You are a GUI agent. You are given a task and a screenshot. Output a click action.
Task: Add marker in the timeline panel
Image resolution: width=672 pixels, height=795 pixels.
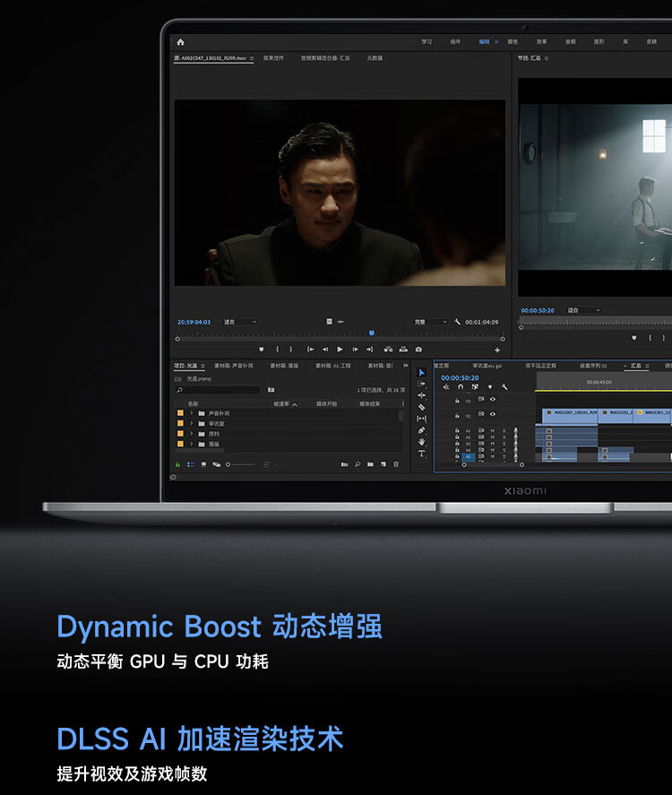point(490,387)
